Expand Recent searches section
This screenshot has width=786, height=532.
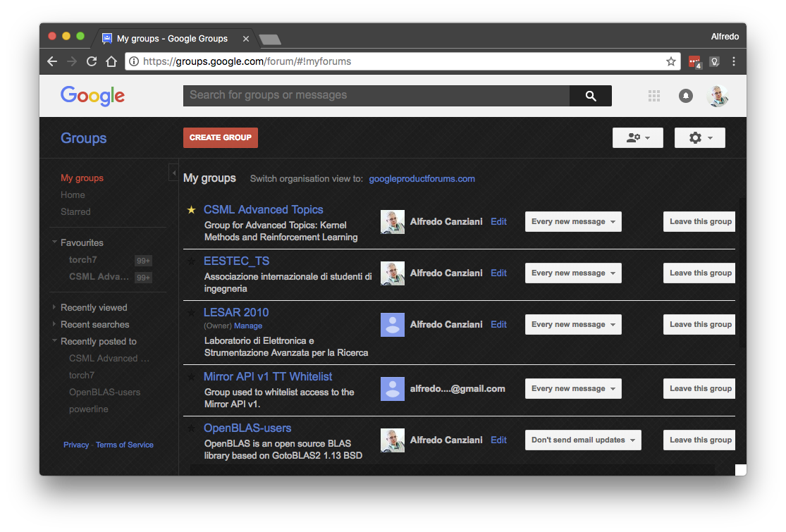(54, 324)
